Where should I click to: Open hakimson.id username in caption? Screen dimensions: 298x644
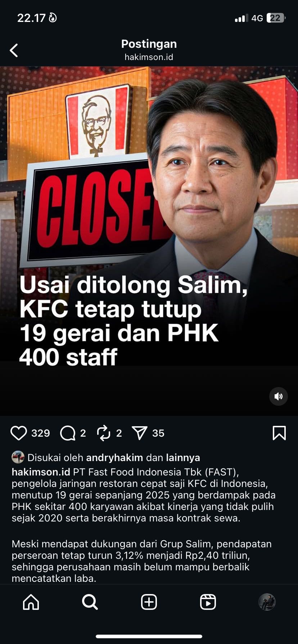coord(41,472)
